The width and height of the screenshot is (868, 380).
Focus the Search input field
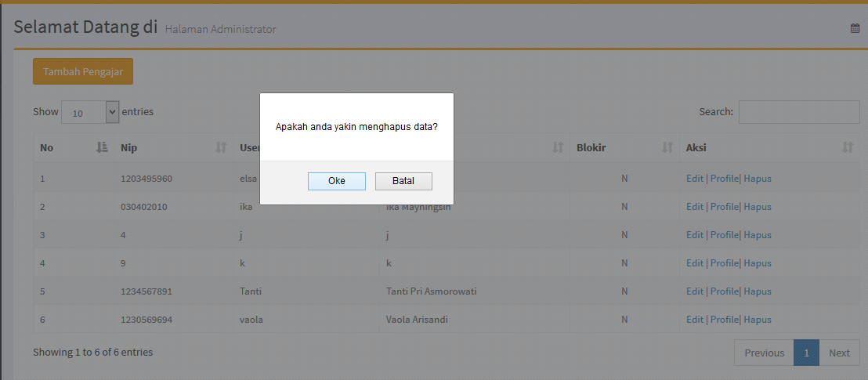pyautogui.click(x=799, y=112)
